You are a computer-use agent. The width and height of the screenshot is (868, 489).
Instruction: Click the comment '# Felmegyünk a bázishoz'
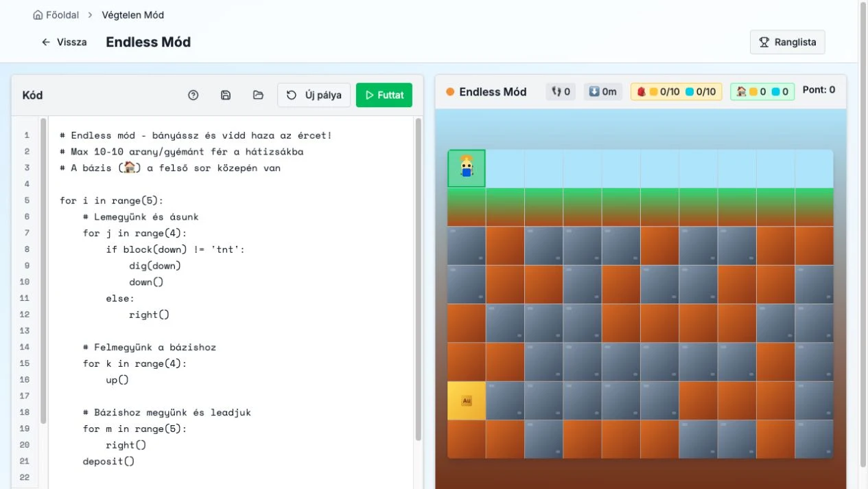[150, 348]
